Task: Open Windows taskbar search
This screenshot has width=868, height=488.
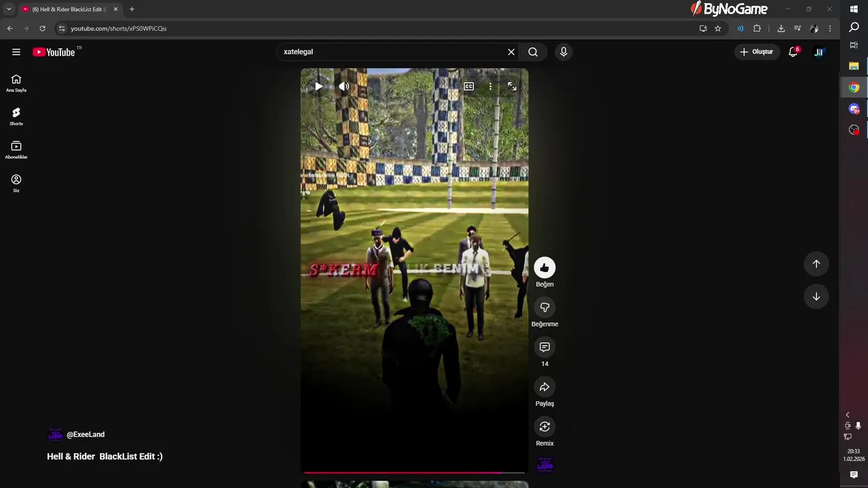Action: 854,27
